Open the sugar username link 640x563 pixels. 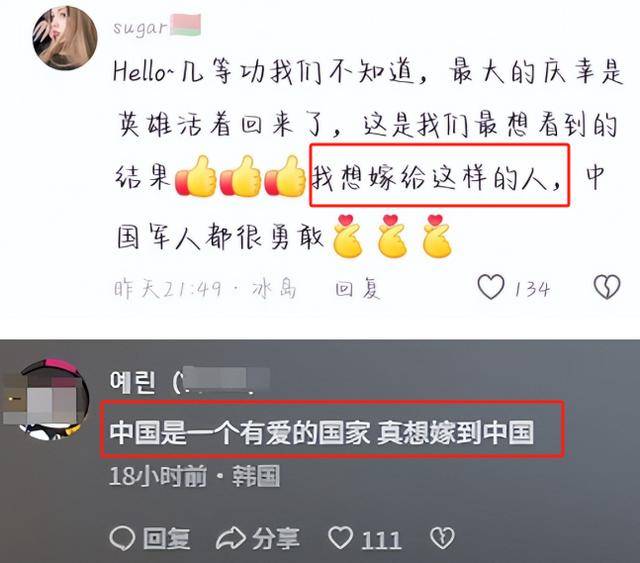point(140,27)
